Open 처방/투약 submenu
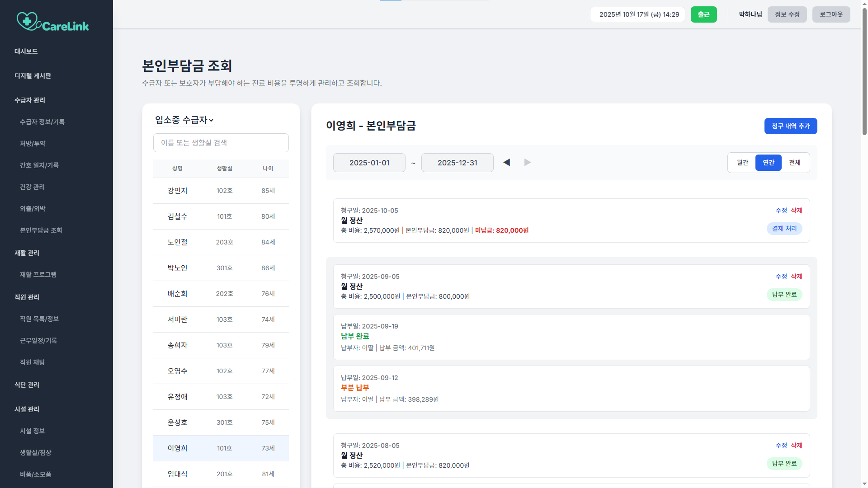 (33, 144)
